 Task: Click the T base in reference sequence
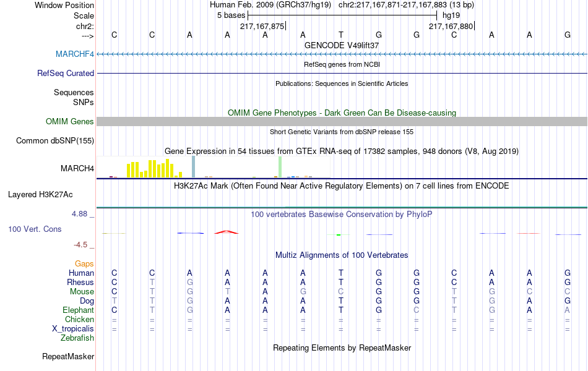341,35
